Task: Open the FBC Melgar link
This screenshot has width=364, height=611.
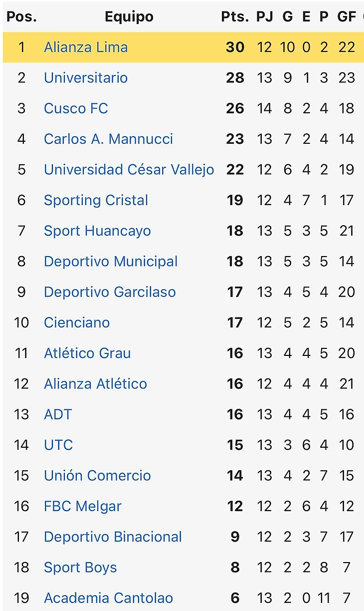Action: click(83, 506)
